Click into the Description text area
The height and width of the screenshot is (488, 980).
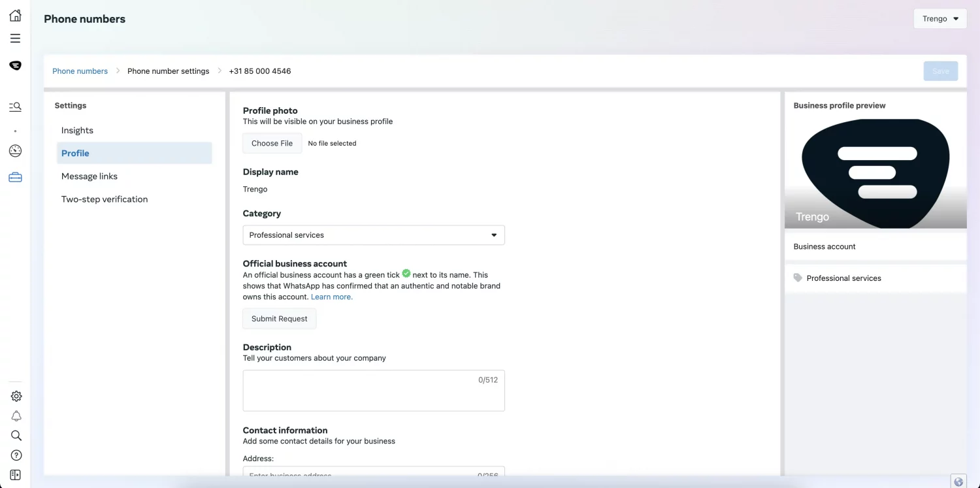[x=374, y=391]
